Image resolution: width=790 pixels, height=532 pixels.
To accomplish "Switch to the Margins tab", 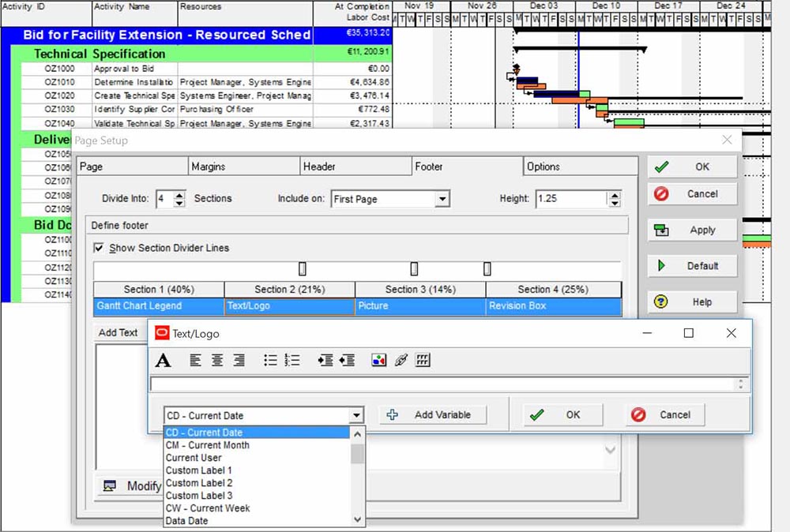I will pos(208,167).
